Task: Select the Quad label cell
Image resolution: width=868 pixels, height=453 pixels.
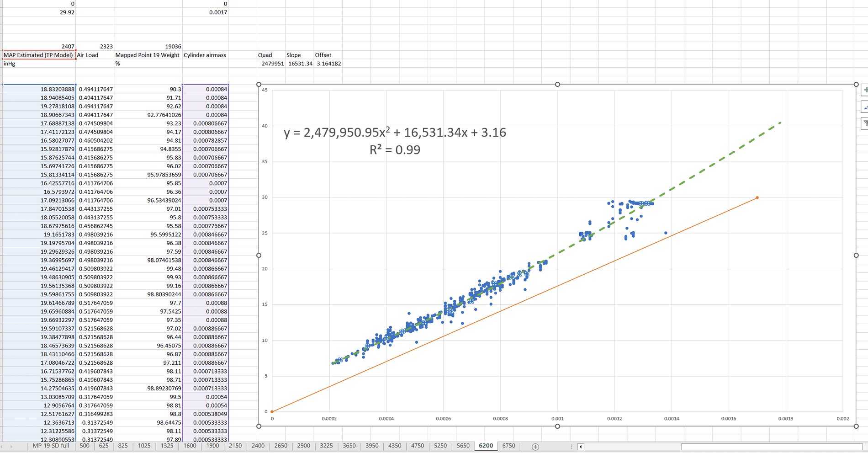Action: [271, 55]
